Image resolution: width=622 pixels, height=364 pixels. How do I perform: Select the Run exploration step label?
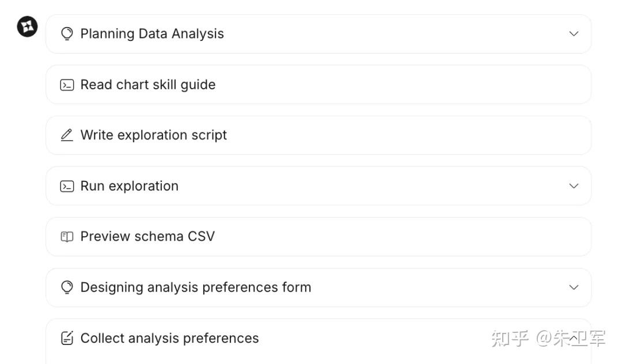pos(130,186)
